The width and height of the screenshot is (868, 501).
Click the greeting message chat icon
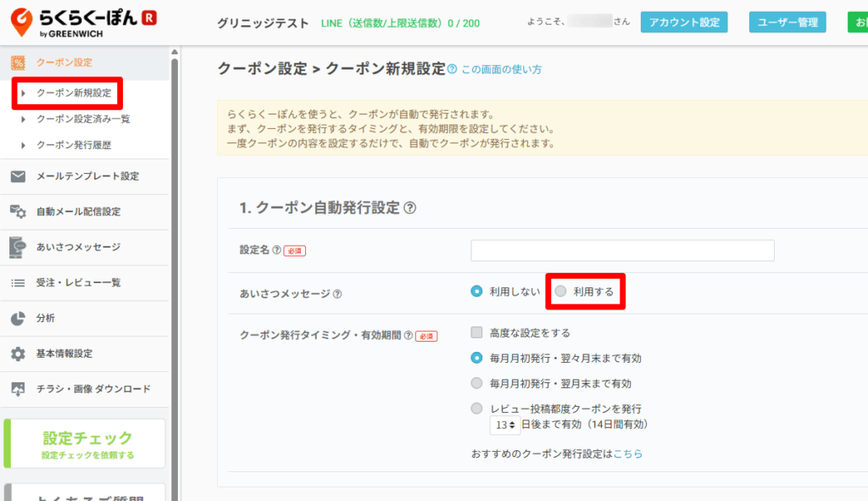(x=18, y=247)
